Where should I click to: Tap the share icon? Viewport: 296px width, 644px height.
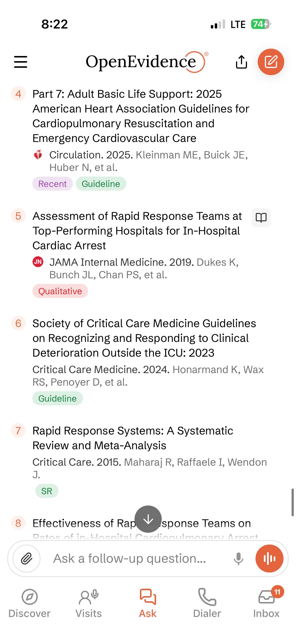point(241,62)
